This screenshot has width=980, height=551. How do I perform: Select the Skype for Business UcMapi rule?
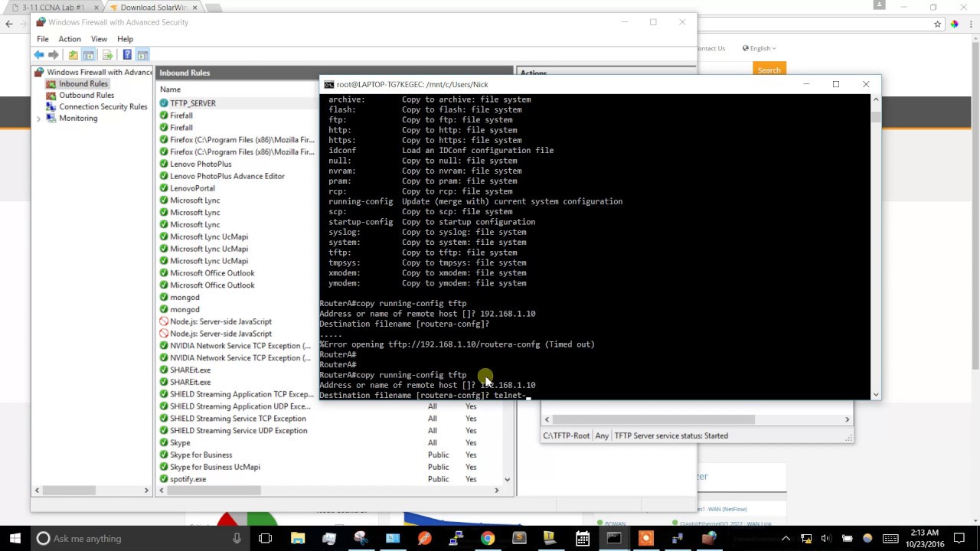(215, 467)
